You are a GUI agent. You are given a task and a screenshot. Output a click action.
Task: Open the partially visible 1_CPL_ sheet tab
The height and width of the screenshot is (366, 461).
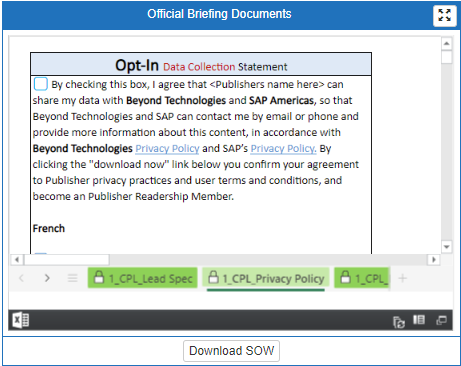point(362,278)
